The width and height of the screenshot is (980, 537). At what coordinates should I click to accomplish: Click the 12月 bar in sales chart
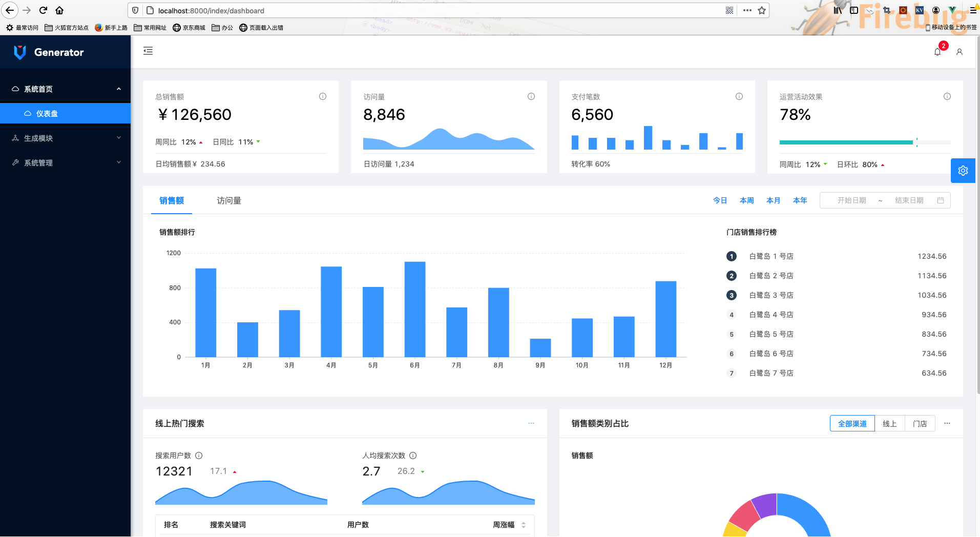coord(666,319)
